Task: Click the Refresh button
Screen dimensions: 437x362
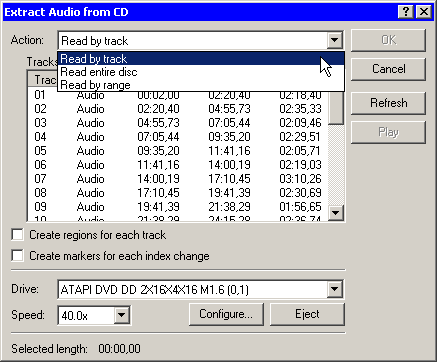Action: (x=388, y=103)
